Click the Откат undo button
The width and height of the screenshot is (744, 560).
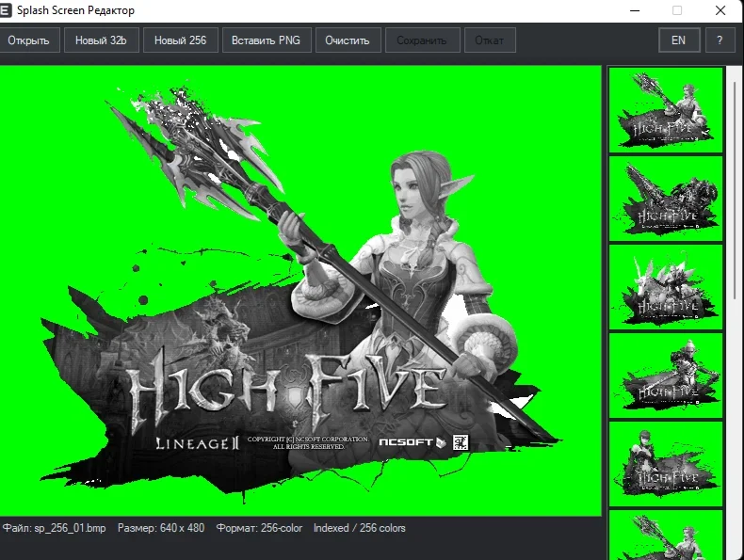(490, 40)
